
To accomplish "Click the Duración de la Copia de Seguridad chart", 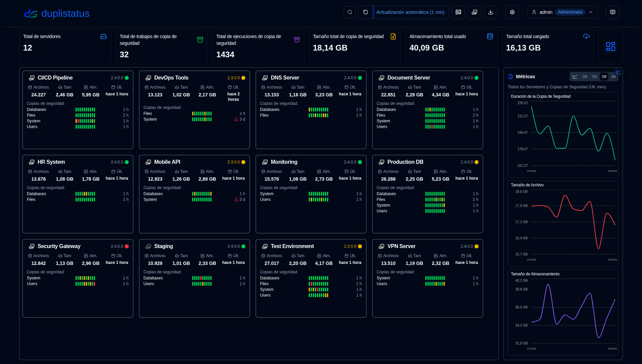I will pos(563,135).
